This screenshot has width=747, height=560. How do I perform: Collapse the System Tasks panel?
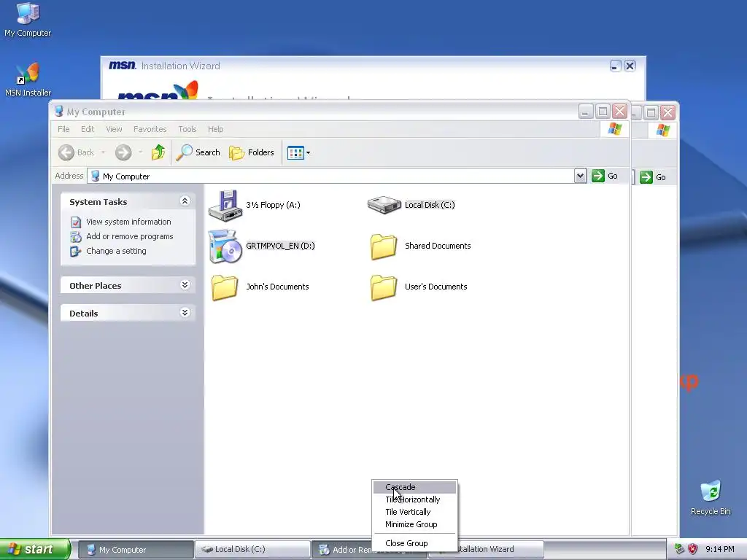click(185, 201)
